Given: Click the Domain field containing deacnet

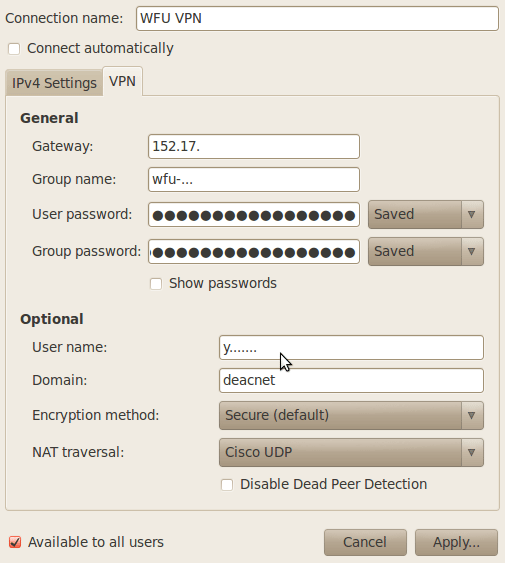Looking at the screenshot, I should pos(351,381).
